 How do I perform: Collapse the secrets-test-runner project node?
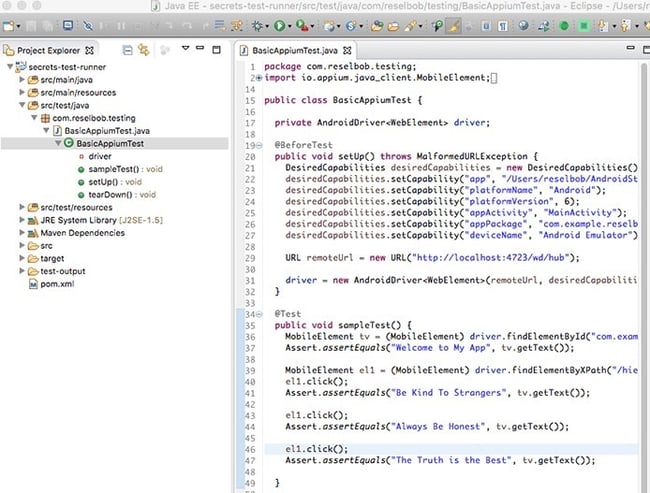(10, 66)
